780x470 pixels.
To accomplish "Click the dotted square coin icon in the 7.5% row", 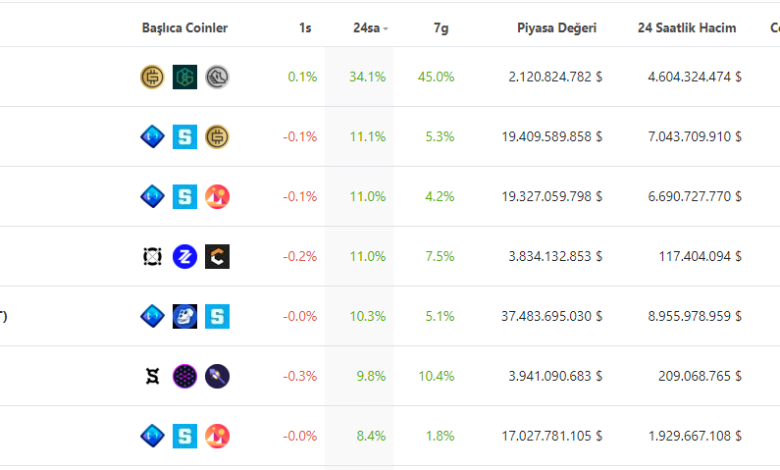I will point(152,257).
